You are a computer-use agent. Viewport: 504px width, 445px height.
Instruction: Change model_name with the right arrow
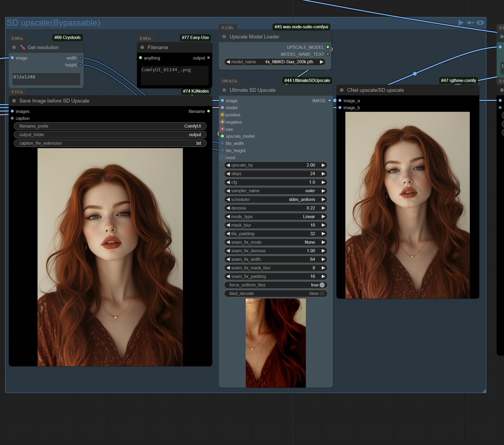(322, 62)
